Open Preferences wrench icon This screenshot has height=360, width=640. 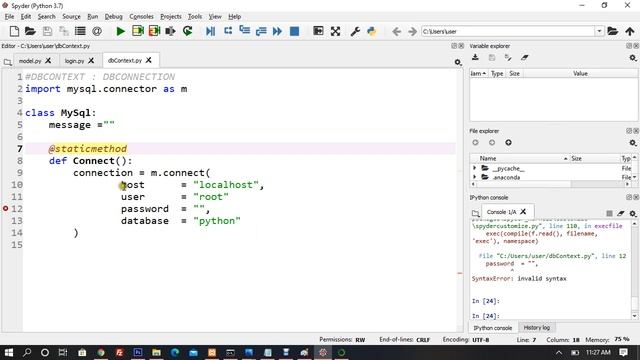pos(355,31)
